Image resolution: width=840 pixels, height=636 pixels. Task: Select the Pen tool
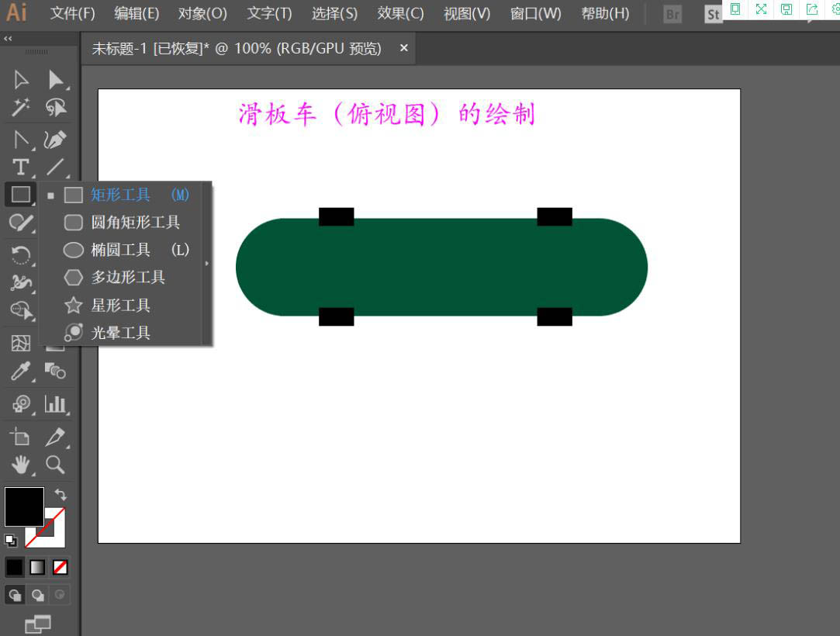point(21,140)
